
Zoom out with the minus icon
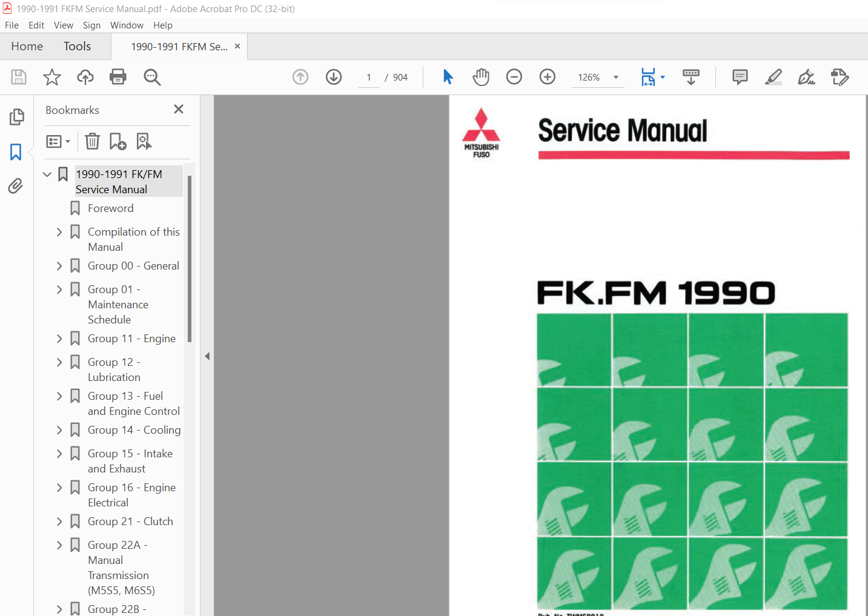[x=514, y=77]
